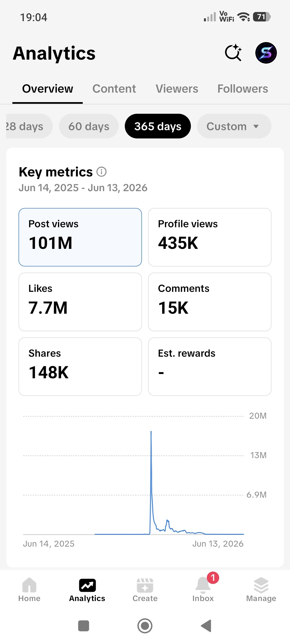The image size is (290, 644).
Task: Switch to the Viewers tab
Action: point(177,89)
